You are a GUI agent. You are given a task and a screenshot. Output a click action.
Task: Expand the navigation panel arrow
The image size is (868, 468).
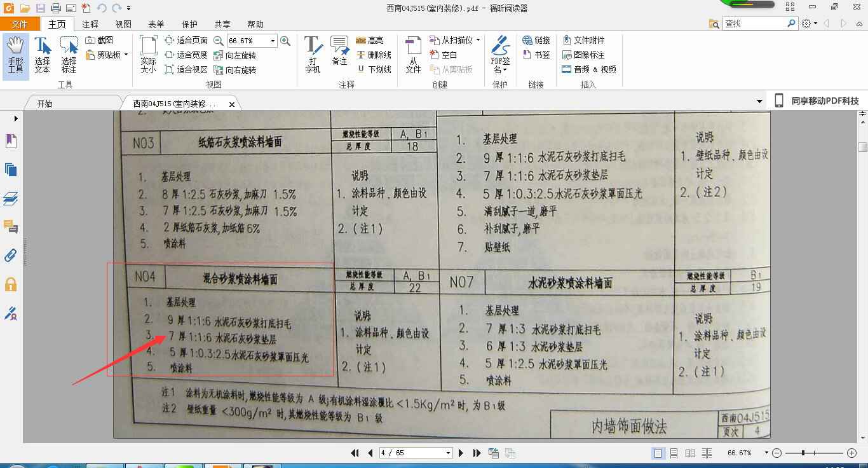[x=16, y=118]
